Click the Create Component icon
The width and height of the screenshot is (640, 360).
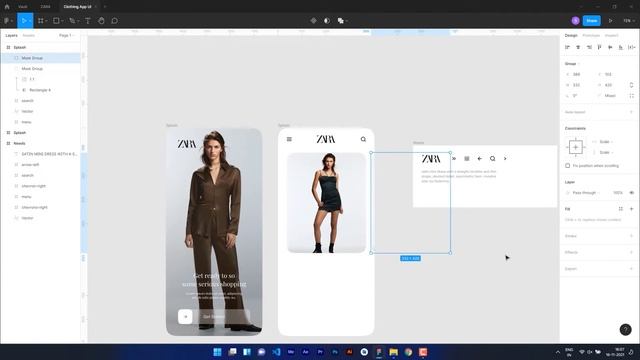click(x=313, y=21)
